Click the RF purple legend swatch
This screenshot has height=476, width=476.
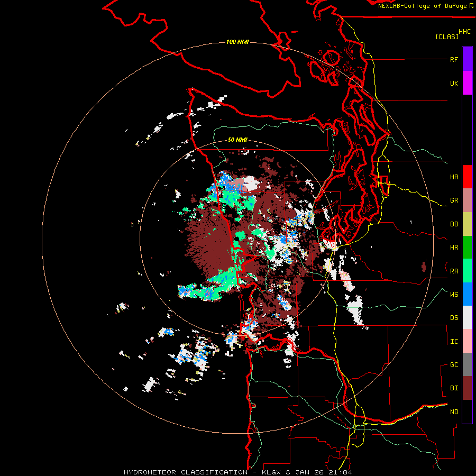pos(467,59)
